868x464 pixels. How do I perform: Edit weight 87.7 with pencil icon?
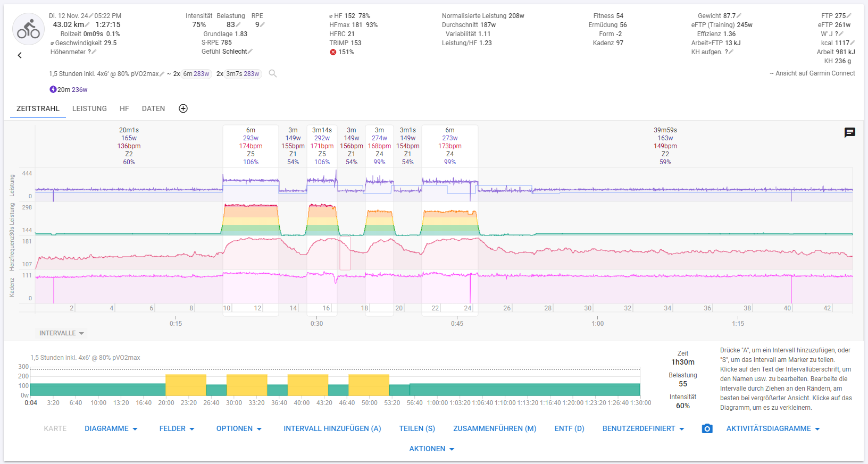tap(739, 16)
